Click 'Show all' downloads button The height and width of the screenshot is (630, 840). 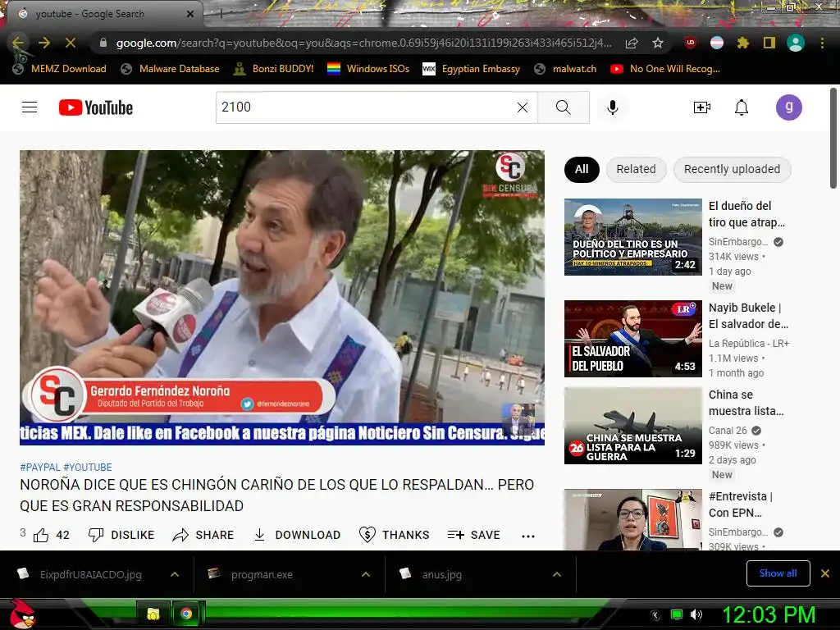(x=778, y=573)
